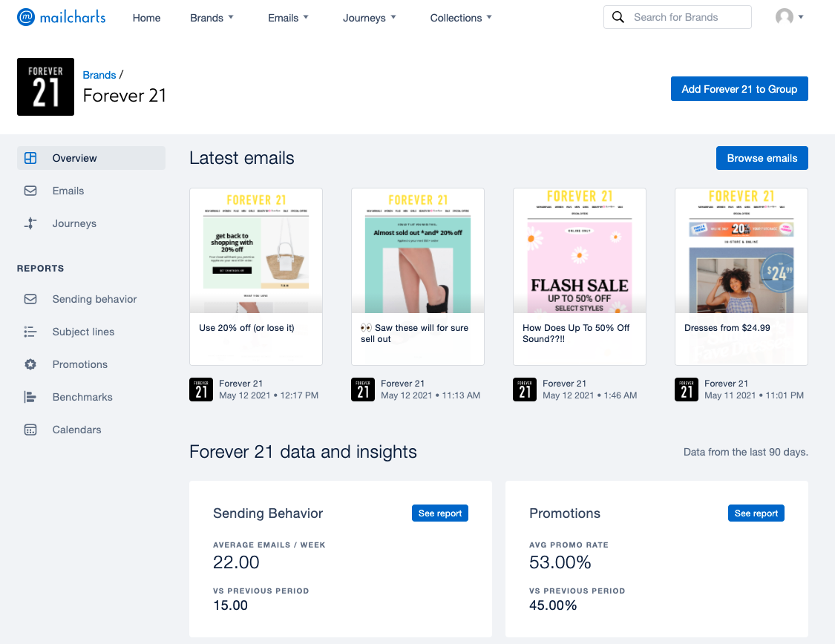This screenshot has width=835, height=644.
Task: Expand the Brands dropdown menu
Action: coord(212,18)
